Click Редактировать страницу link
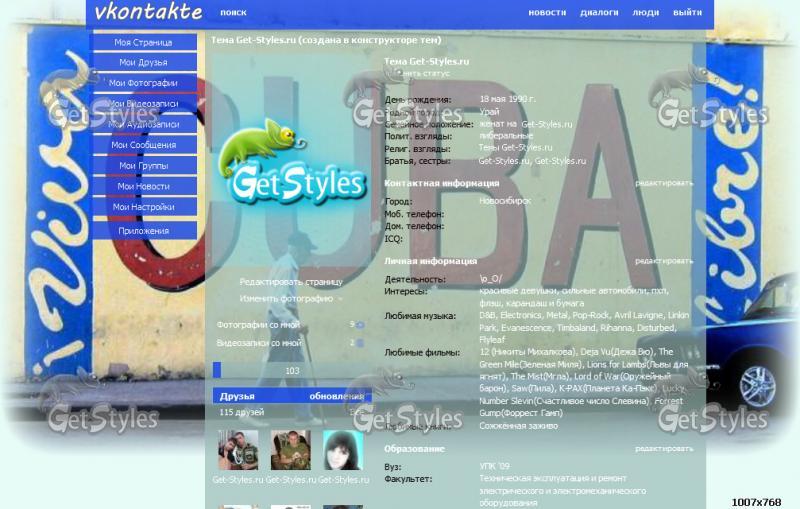Viewport: 800px width, 509px height. [291, 282]
